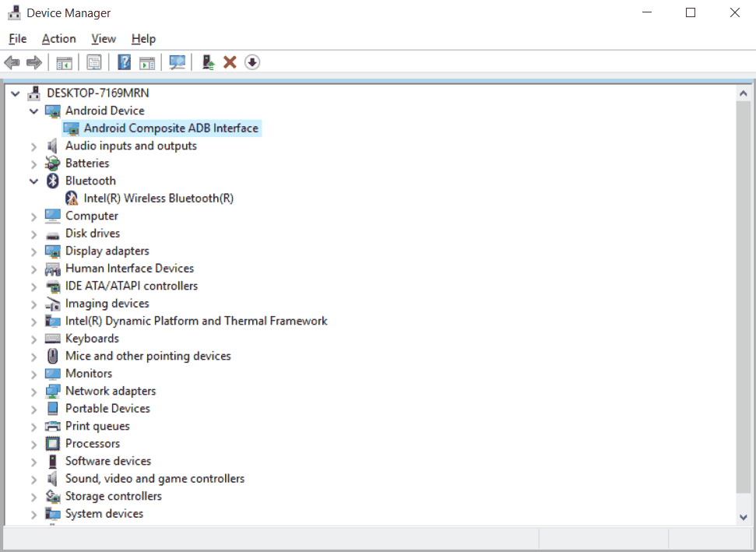Click the Imaging devices camera icon
Viewport: 756px width, 552px height.
coord(52,304)
